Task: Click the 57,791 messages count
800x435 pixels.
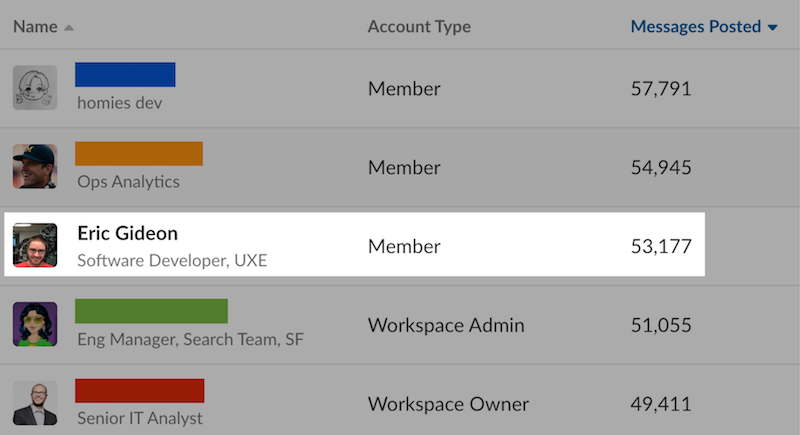Action: pyautogui.click(x=661, y=88)
